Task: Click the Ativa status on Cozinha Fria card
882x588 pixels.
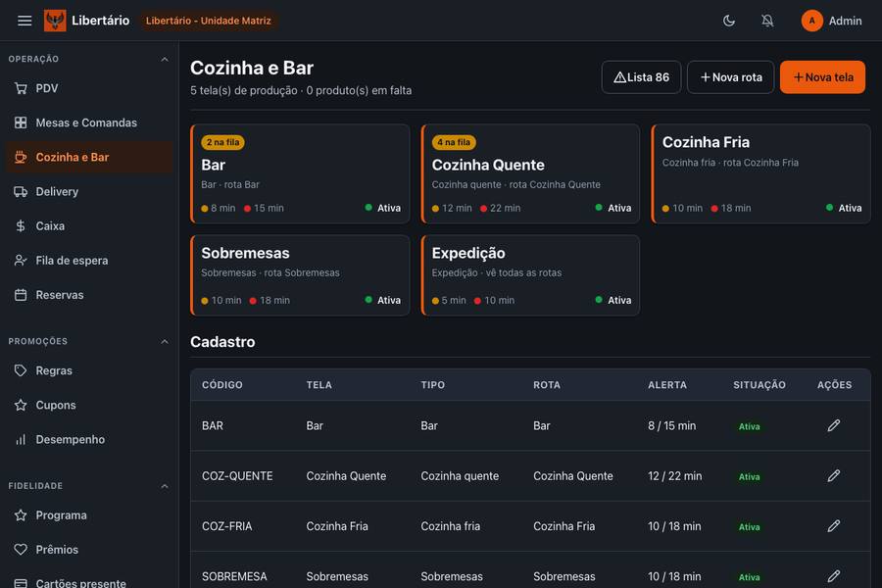Action: point(844,208)
